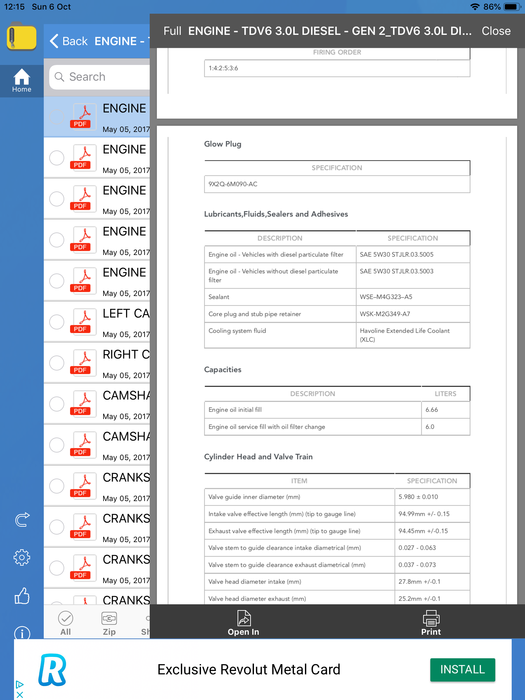Tap the Search field
The height and width of the screenshot is (700, 525).
tap(100, 77)
